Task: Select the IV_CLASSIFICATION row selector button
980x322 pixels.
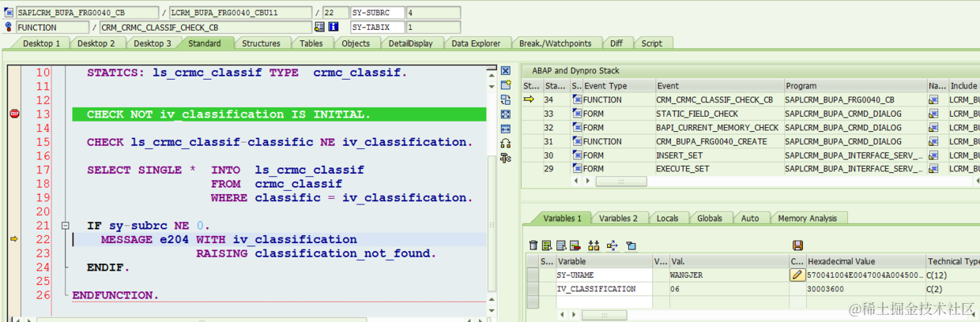Action: [x=533, y=289]
